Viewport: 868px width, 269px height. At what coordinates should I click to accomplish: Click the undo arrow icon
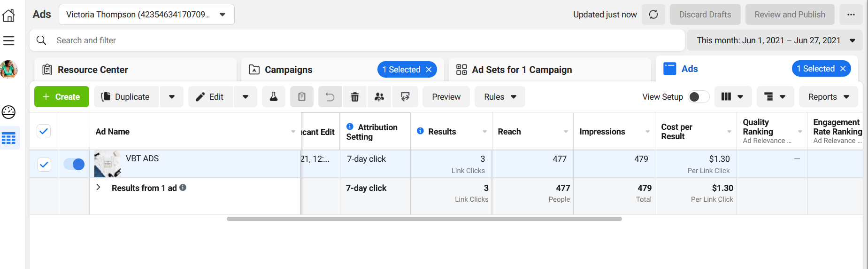(x=330, y=97)
